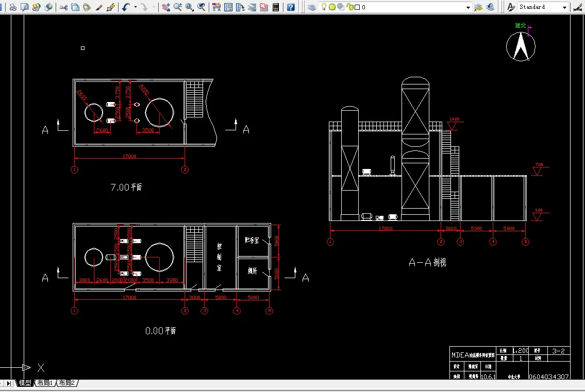
Task: Toggle viewport freeze for layer 0
Action: pyautogui.click(x=341, y=7)
